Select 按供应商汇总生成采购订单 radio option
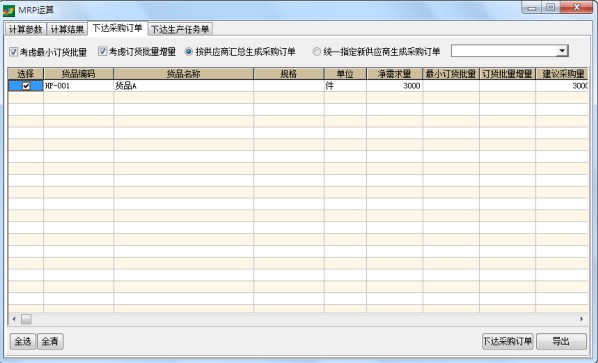This screenshot has height=363, width=598. click(x=188, y=51)
